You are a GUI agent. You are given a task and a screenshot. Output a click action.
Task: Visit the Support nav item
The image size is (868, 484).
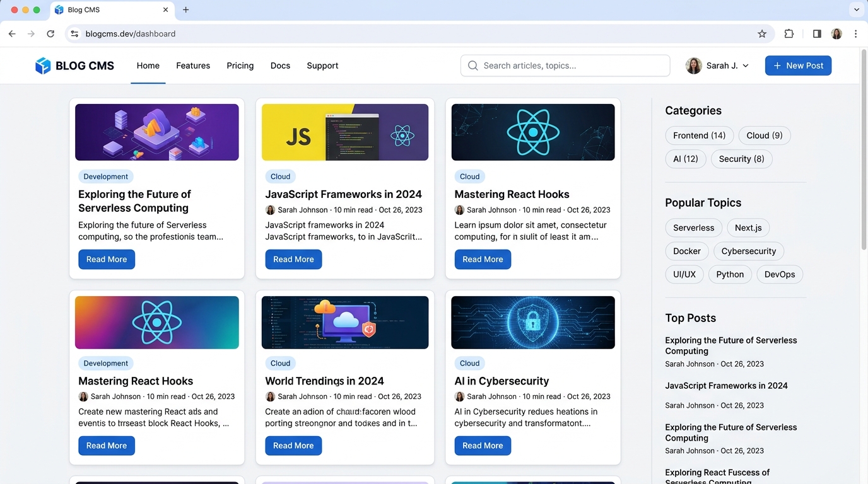(322, 66)
